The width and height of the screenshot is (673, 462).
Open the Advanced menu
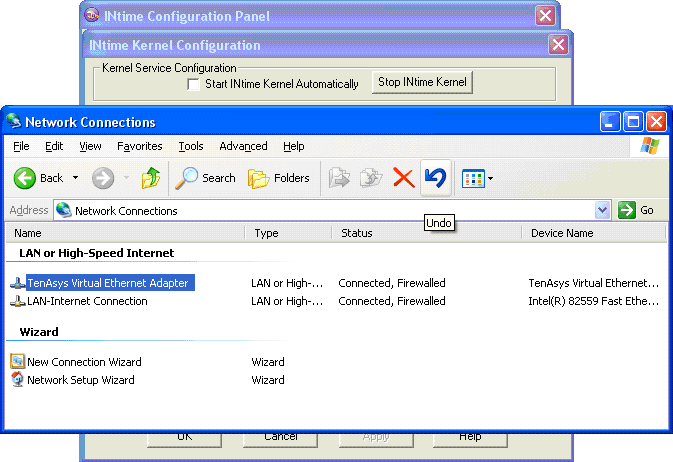(243, 146)
